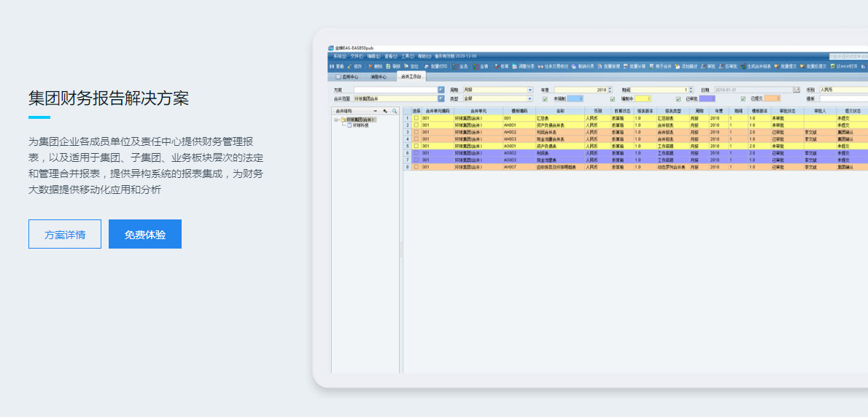Click the open-with-Excel toolbar icon

pos(832,66)
